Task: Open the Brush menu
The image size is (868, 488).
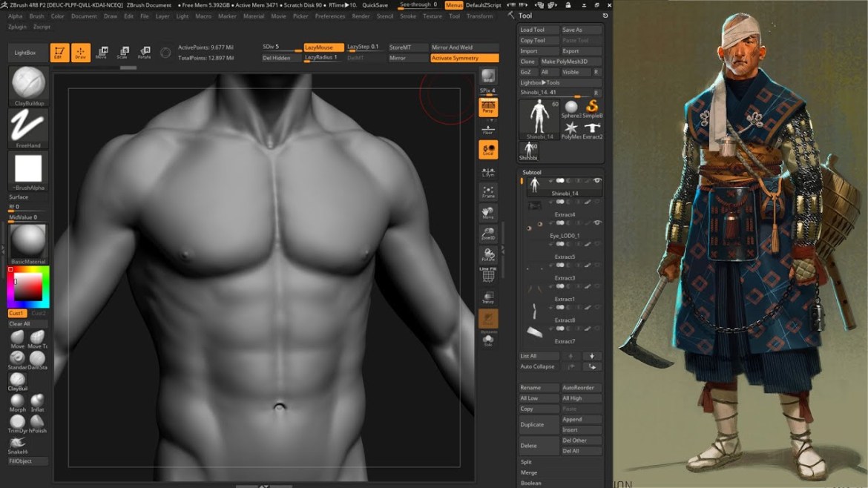Action: point(36,16)
